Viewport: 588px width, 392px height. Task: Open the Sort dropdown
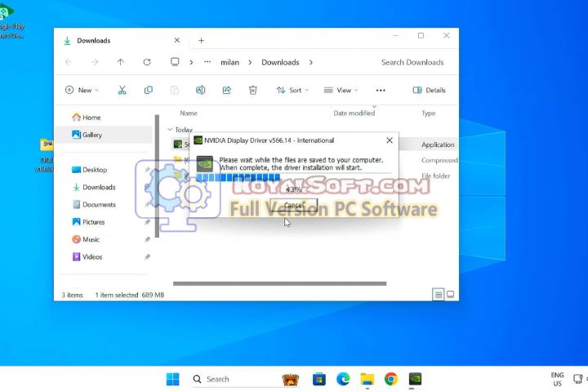tap(292, 90)
